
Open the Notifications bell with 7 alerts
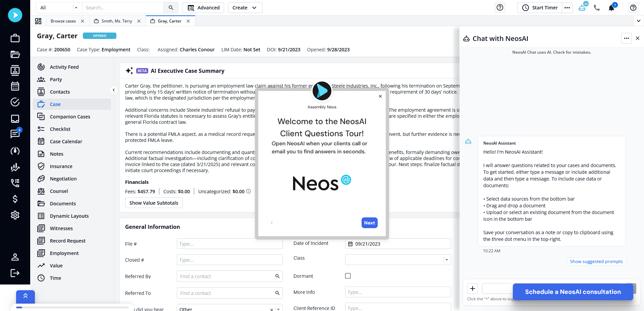pos(611,7)
